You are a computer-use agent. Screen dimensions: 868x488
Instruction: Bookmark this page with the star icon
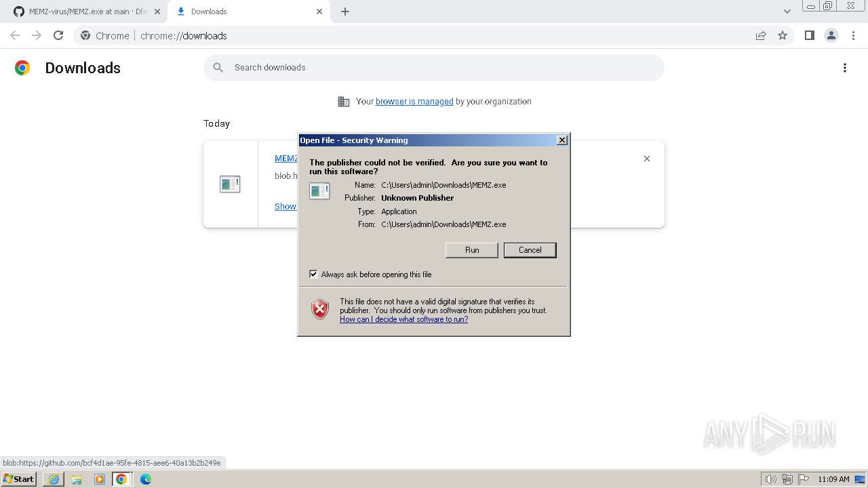click(x=783, y=36)
